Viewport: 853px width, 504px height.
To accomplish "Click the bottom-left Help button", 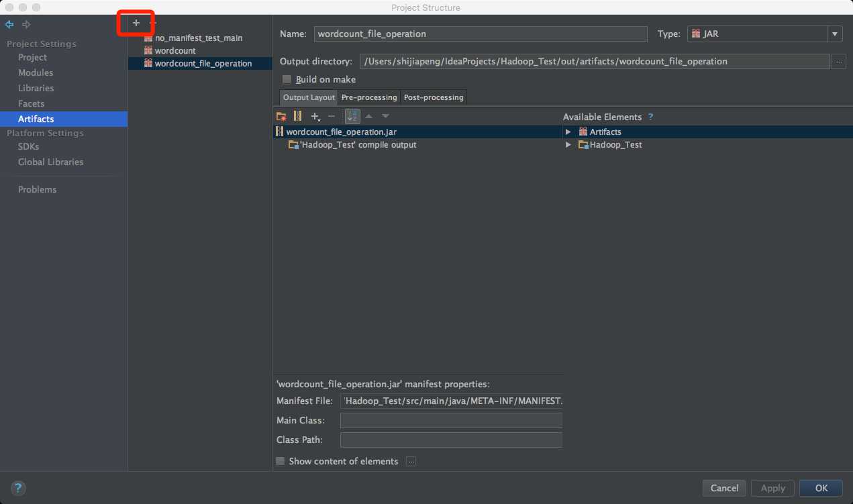I will 18,488.
